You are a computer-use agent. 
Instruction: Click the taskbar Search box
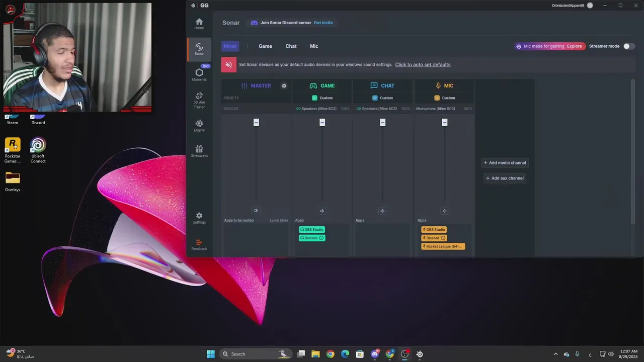pyautogui.click(x=257, y=354)
